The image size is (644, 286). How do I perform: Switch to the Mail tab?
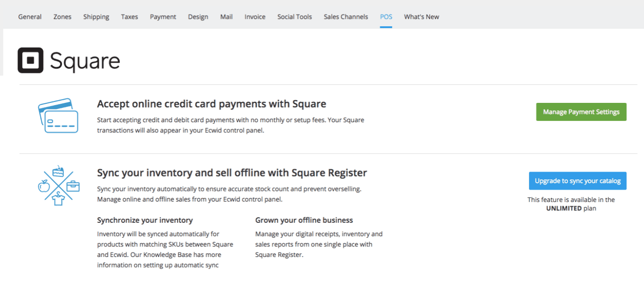(226, 17)
